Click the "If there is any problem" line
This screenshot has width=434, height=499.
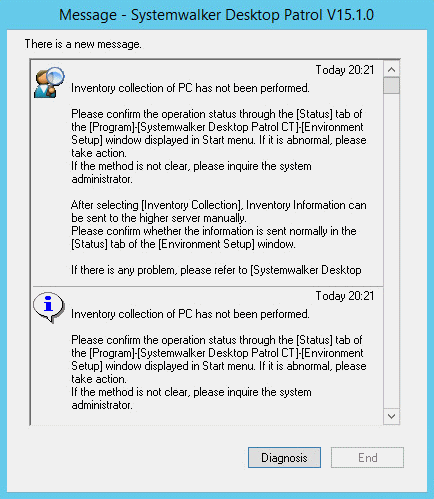coord(216,270)
